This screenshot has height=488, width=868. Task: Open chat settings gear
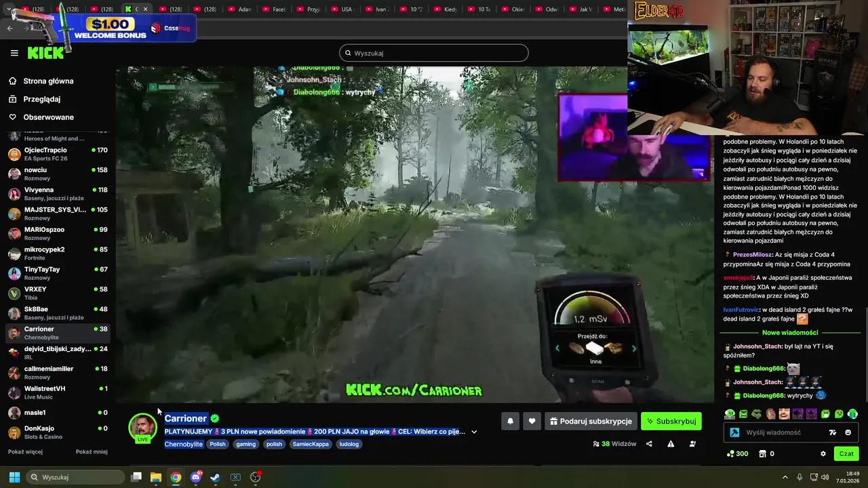pyautogui.click(x=823, y=453)
